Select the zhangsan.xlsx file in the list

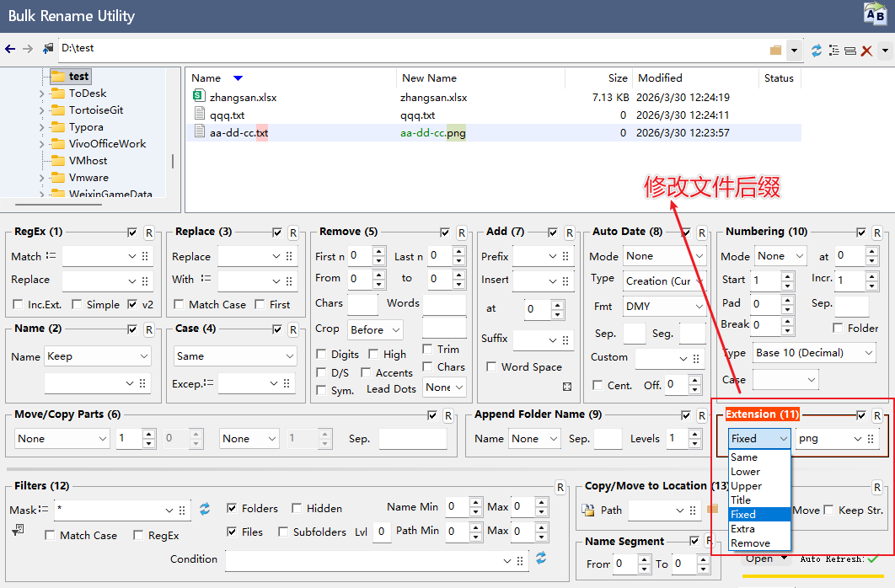[x=243, y=98]
